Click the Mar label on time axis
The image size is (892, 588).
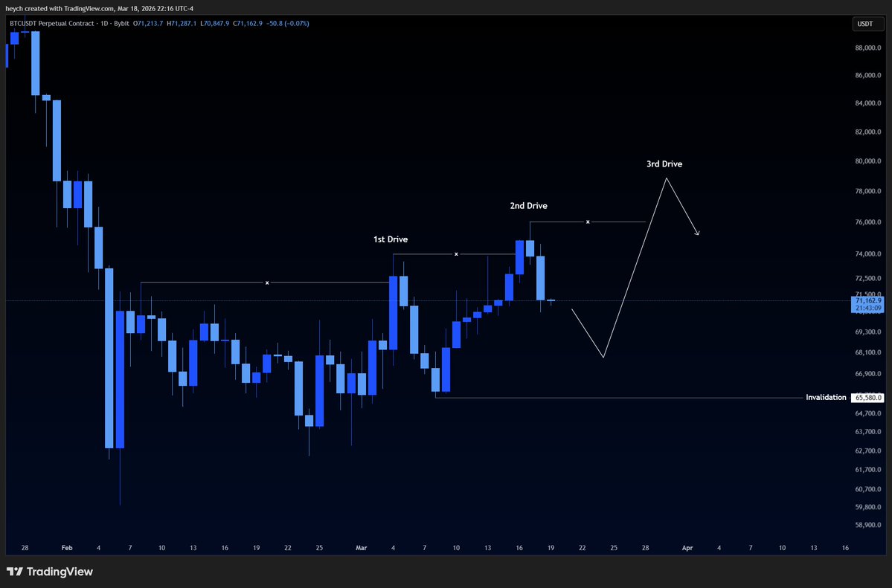click(362, 548)
